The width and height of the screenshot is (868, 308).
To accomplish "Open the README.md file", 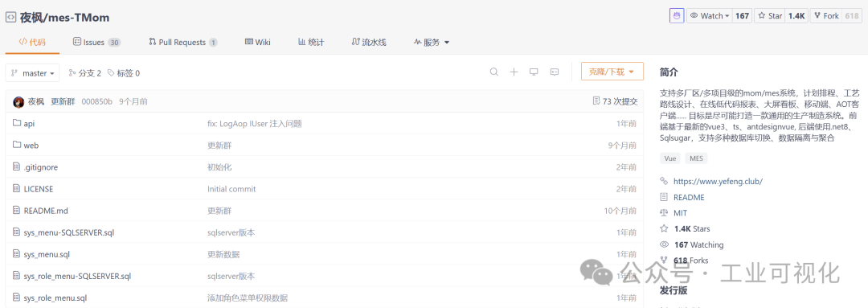I will coord(46,211).
